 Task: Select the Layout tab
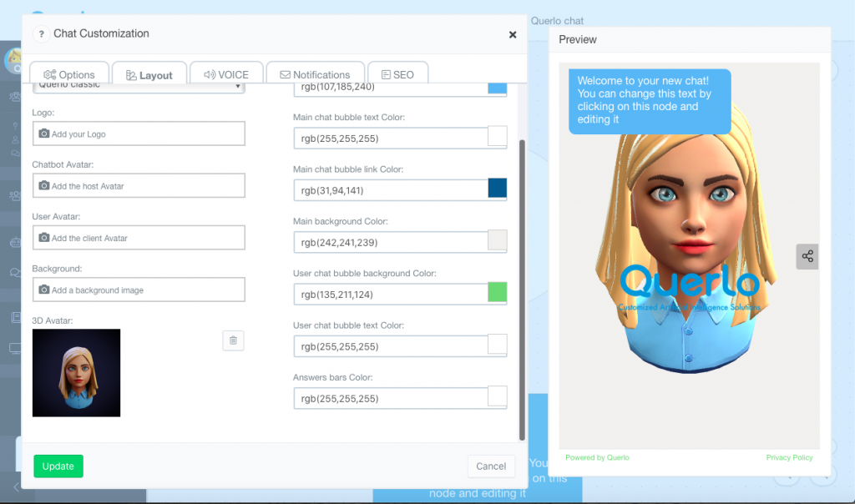point(149,74)
